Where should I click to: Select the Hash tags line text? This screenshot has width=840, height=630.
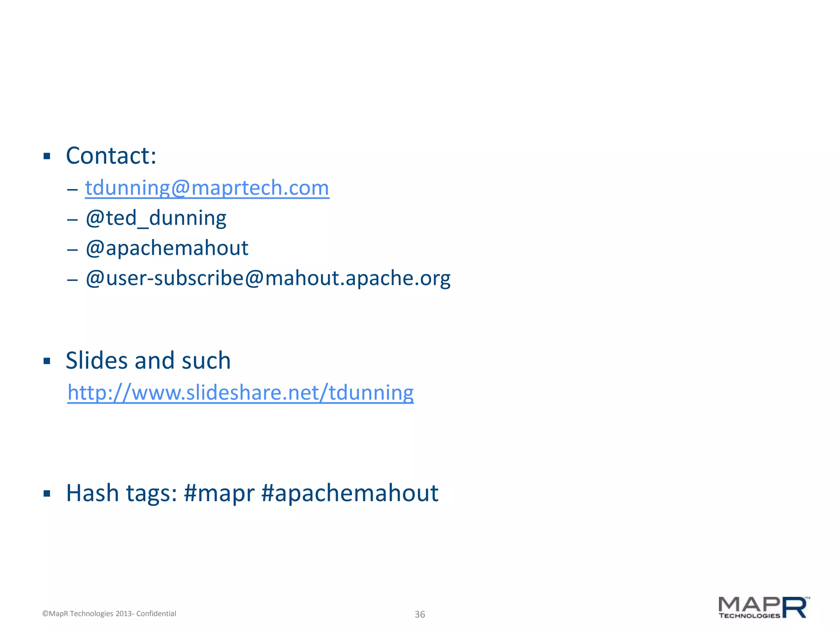click(252, 493)
